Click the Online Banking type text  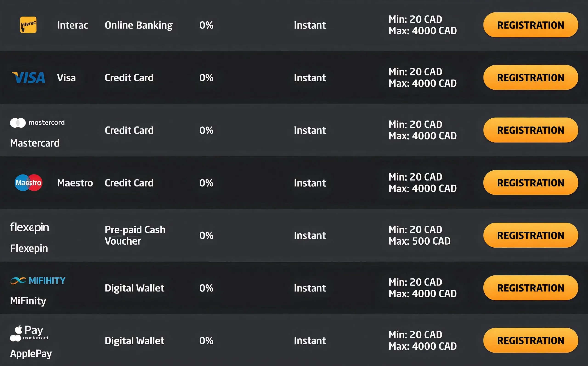click(x=139, y=25)
